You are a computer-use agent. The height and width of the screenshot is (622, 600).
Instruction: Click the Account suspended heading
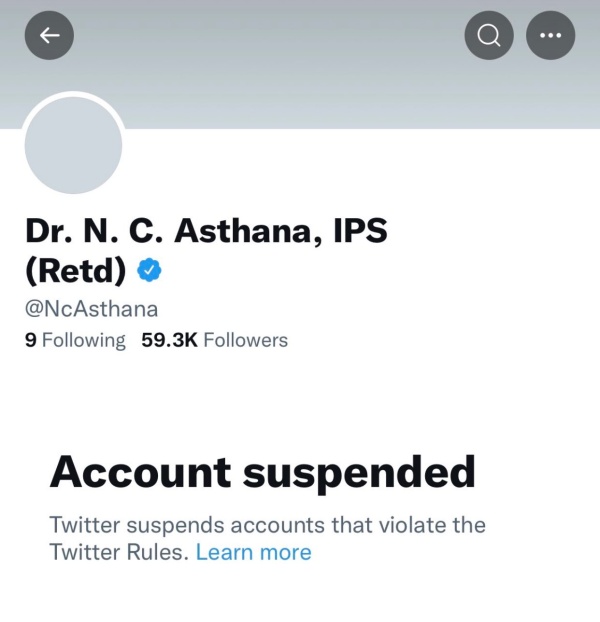click(x=262, y=472)
